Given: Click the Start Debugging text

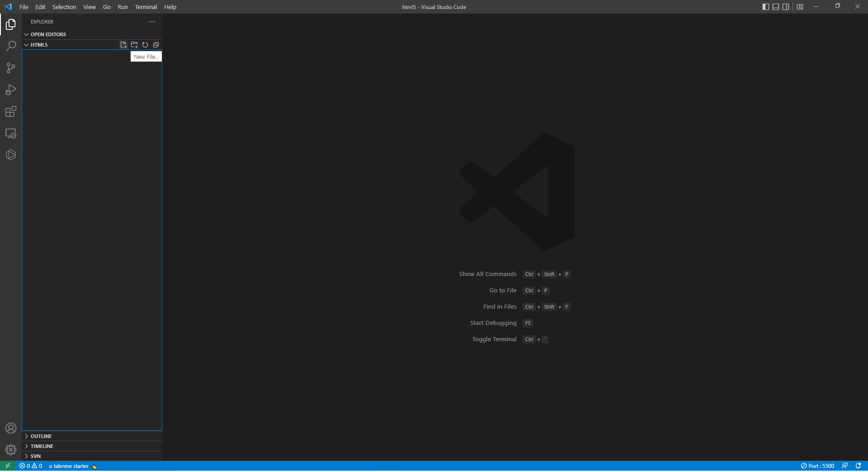Looking at the screenshot, I should point(493,323).
